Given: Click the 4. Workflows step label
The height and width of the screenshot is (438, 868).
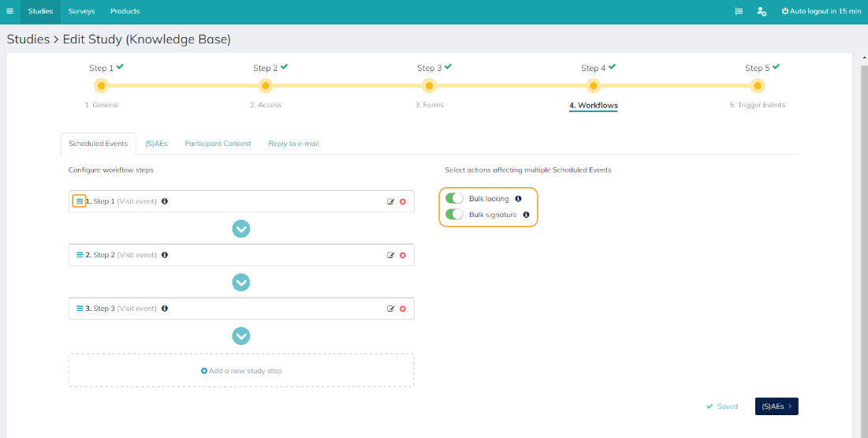Looking at the screenshot, I should [594, 105].
